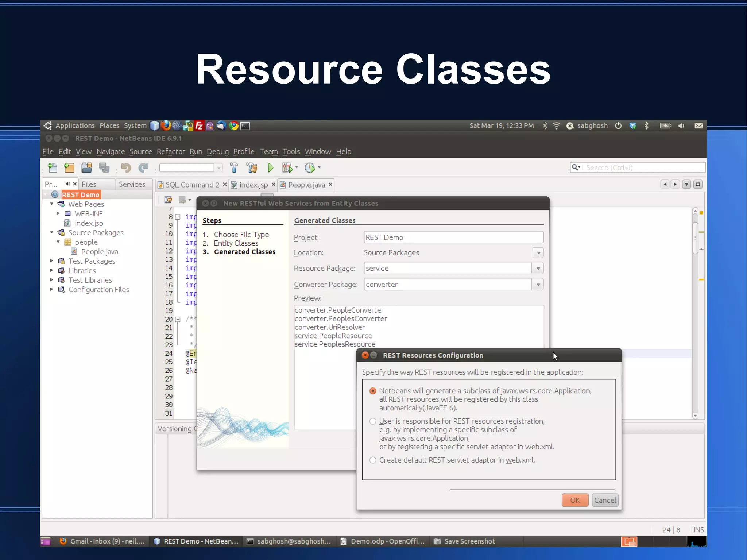Open FileZilla from the top panel
The height and width of the screenshot is (560, 747).
click(x=199, y=126)
